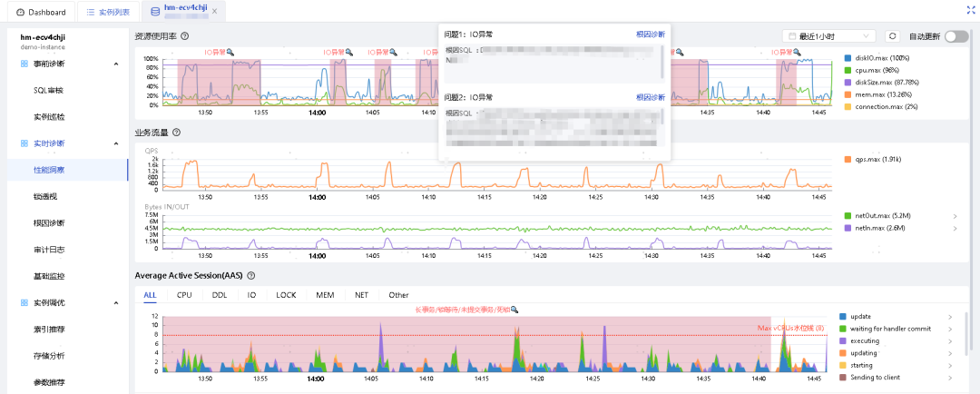This screenshot has width=980, height=394.
Task: Open 存储分析 in sidebar
Action: click(x=49, y=356)
